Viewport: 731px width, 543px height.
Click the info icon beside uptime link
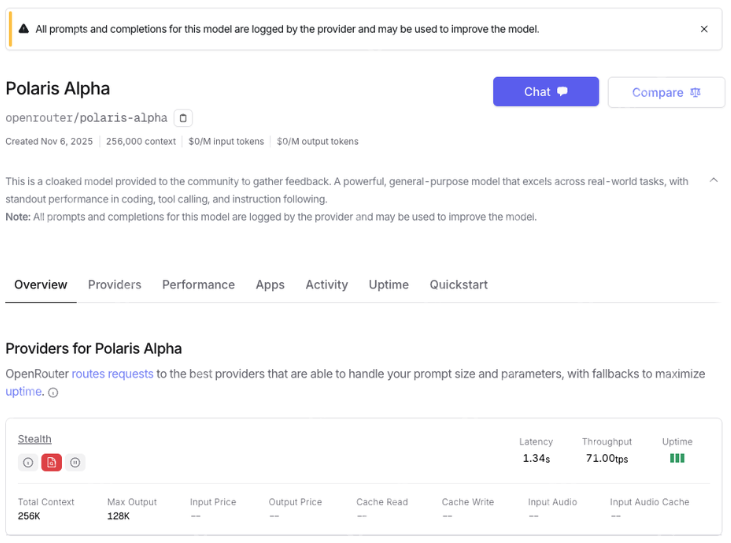point(53,393)
